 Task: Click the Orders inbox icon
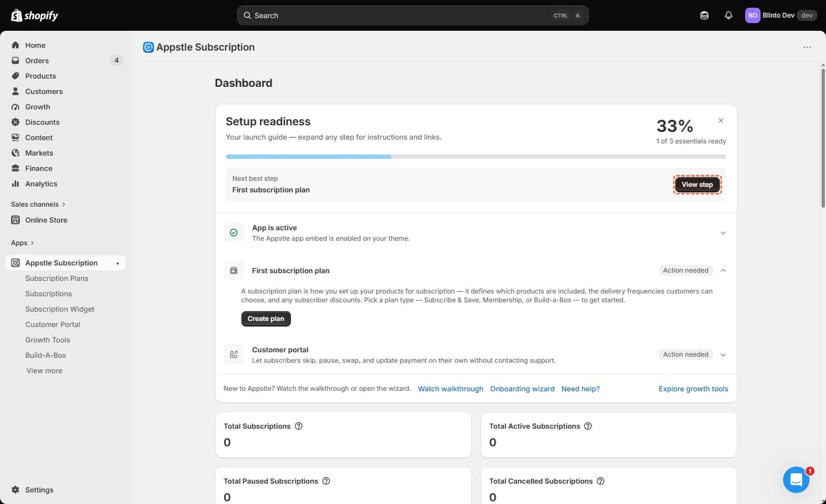pos(15,60)
